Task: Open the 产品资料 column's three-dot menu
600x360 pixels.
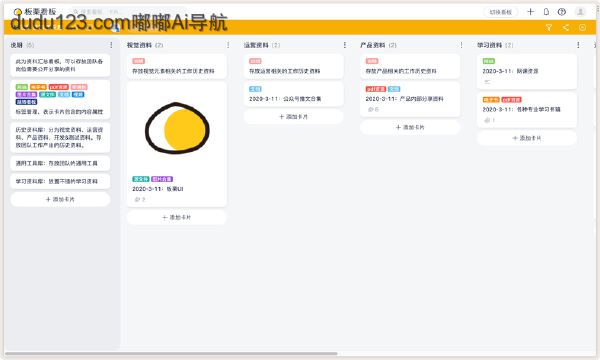Action: click(x=461, y=45)
